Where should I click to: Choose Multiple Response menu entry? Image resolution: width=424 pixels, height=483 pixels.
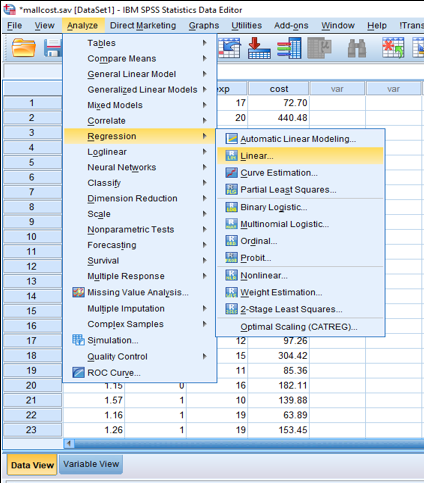pos(140,276)
